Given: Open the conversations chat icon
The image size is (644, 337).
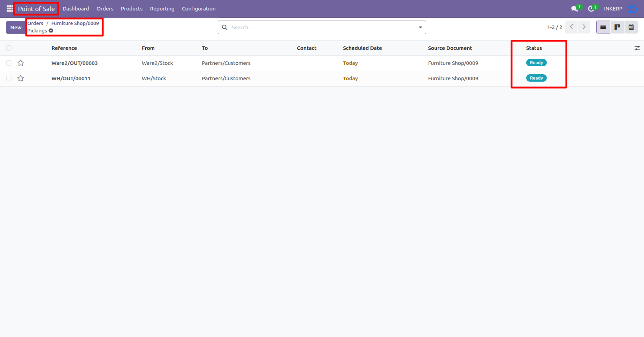Looking at the screenshot, I should point(575,9).
